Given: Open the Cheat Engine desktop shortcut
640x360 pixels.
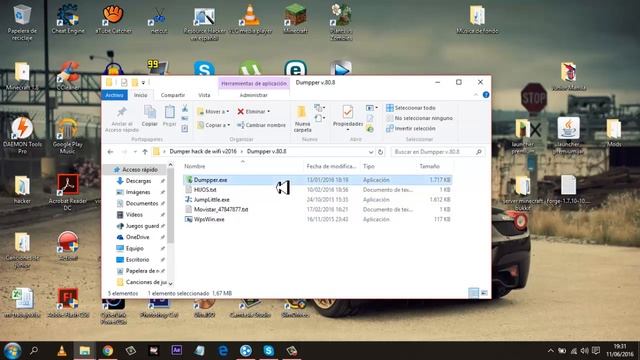Looking at the screenshot, I should click(68, 19).
